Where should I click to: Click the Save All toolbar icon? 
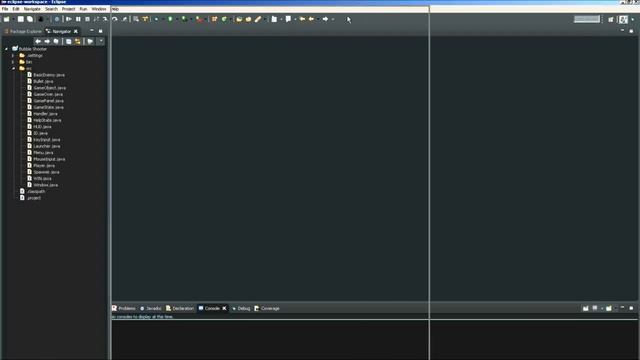point(30,19)
